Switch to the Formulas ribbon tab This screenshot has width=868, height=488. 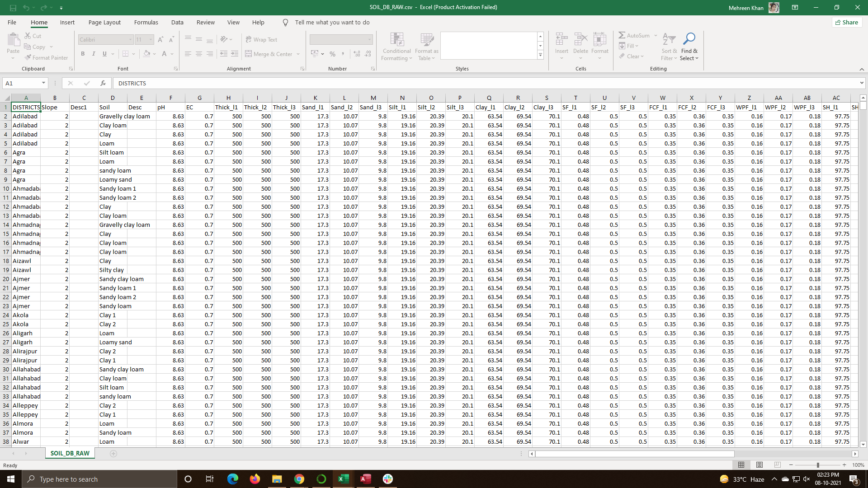[x=146, y=22]
